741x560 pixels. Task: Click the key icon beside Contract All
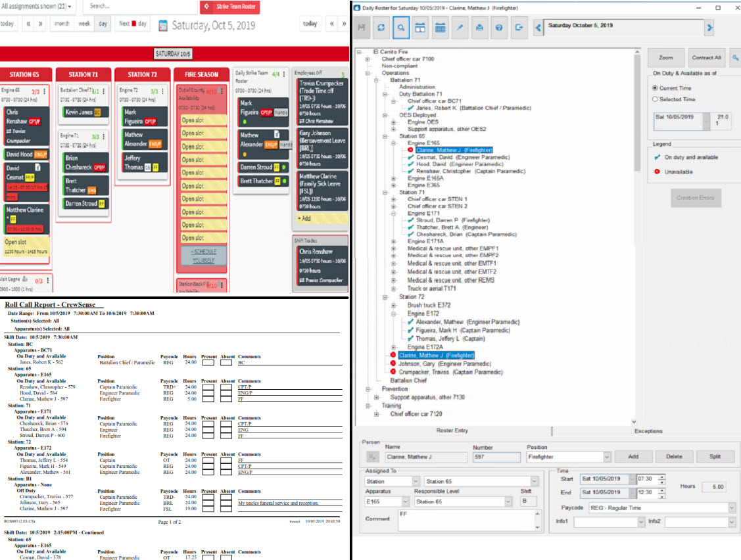pyautogui.click(x=735, y=58)
